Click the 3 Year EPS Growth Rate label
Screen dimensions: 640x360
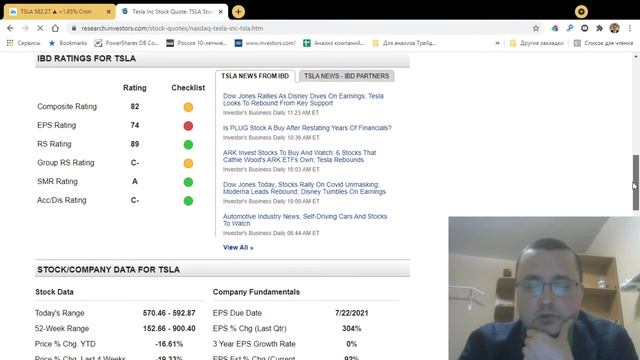pyautogui.click(x=254, y=344)
